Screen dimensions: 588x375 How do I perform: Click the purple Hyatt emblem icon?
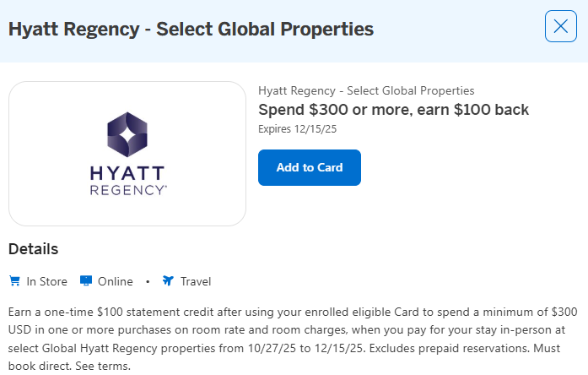pyautogui.click(x=127, y=135)
